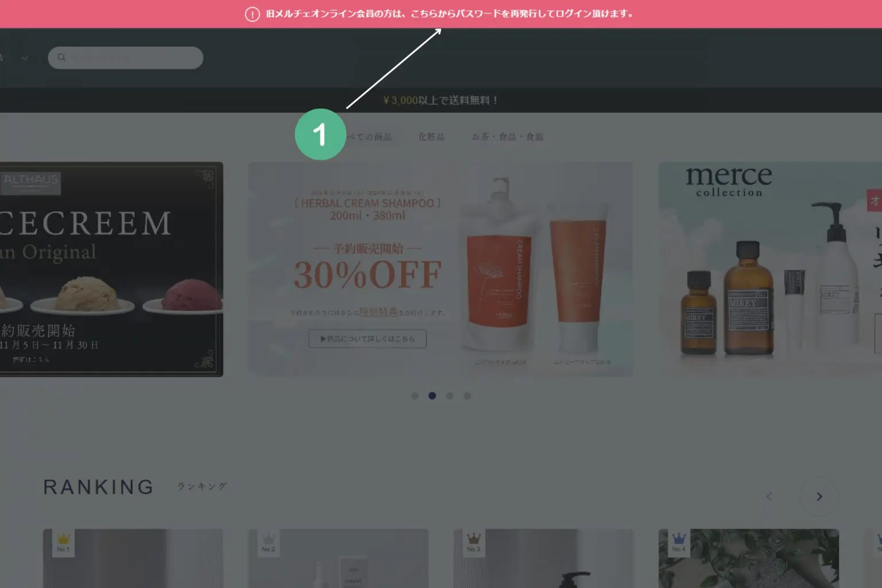Select the first carousel dot indicator

tap(415, 396)
